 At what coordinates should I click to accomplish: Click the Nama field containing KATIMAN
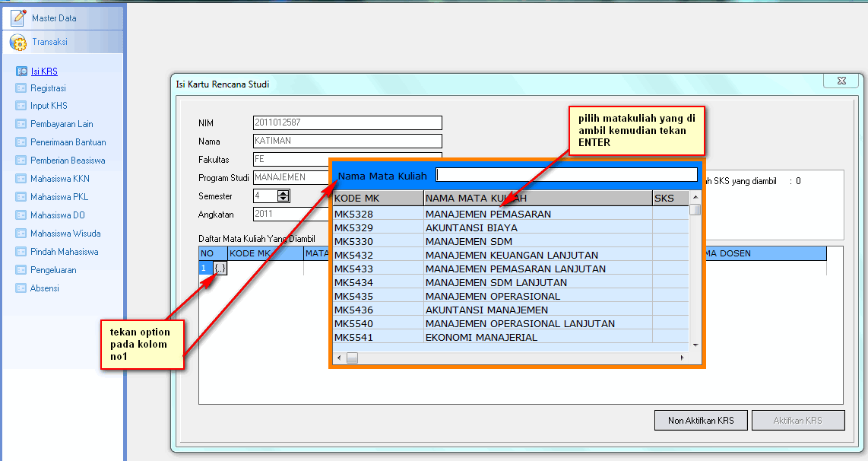347,141
